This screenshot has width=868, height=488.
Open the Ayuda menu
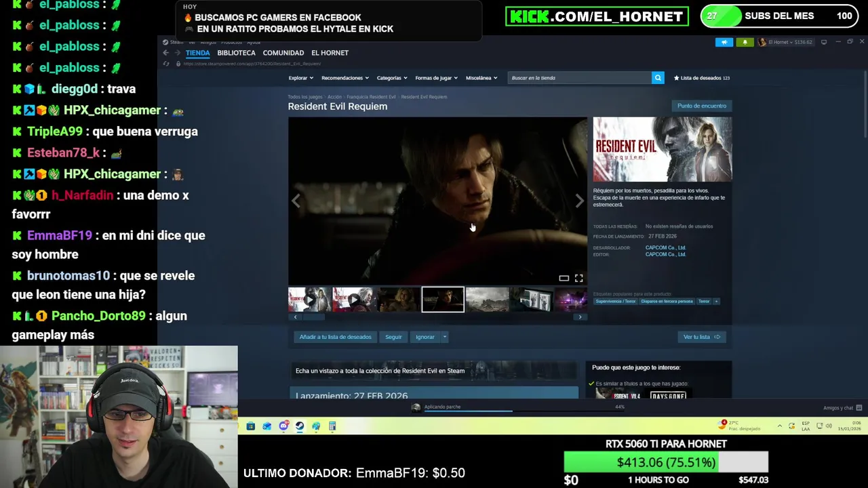pyautogui.click(x=254, y=42)
